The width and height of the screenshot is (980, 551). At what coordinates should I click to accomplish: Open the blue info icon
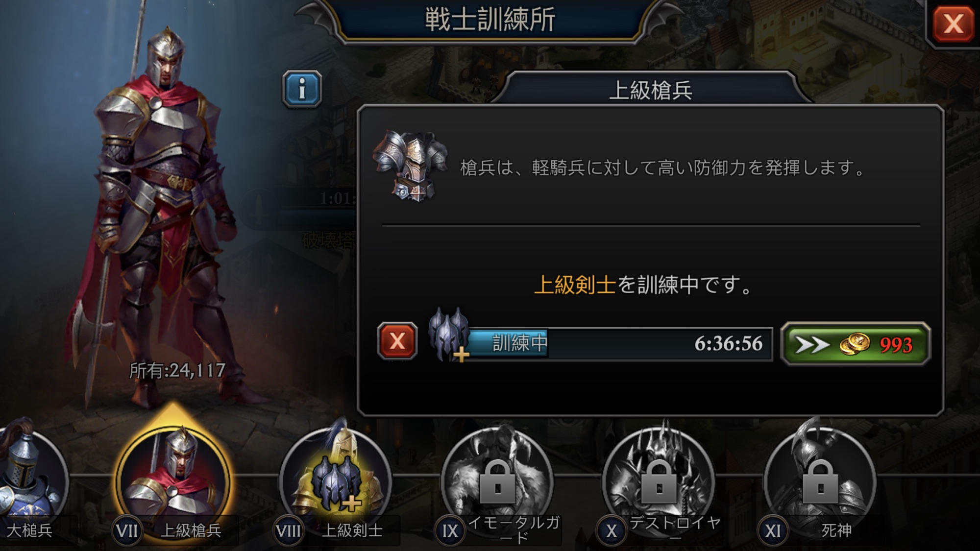click(302, 89)
